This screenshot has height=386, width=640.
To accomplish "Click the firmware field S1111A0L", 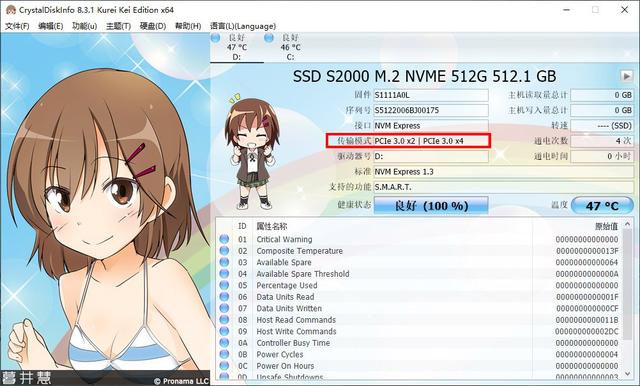I will pyautogui.click(x=431, y=95).
